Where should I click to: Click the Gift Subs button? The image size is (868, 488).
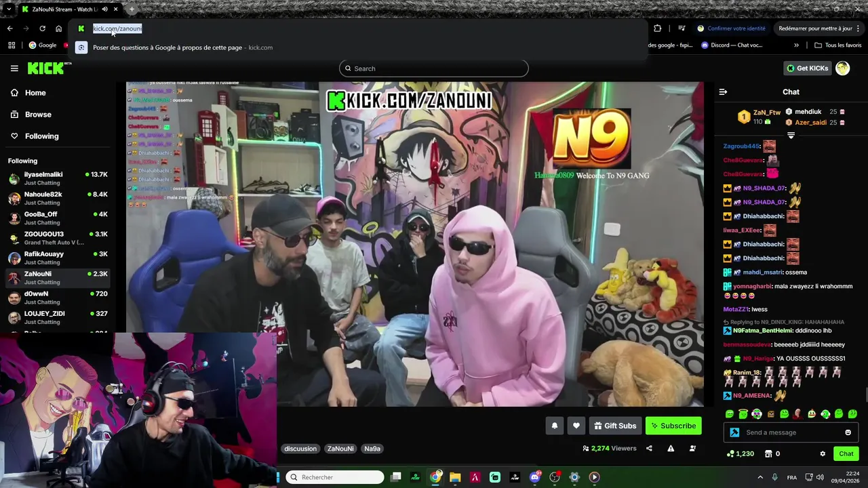615,426
